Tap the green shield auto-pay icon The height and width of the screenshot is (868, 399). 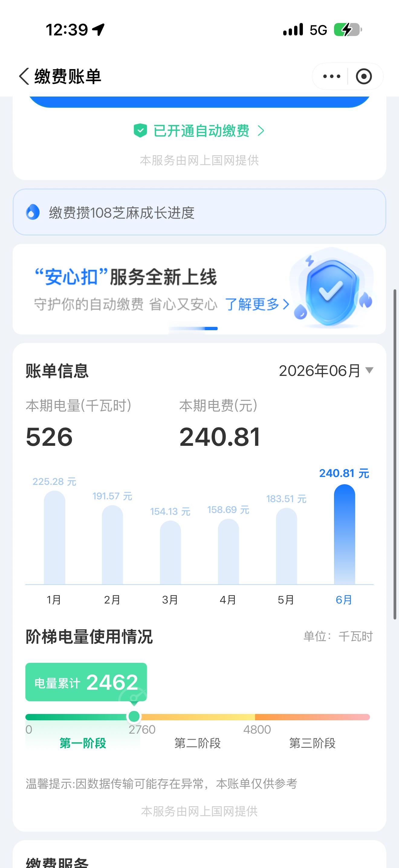pyautogui.click(x=140, y=130)
